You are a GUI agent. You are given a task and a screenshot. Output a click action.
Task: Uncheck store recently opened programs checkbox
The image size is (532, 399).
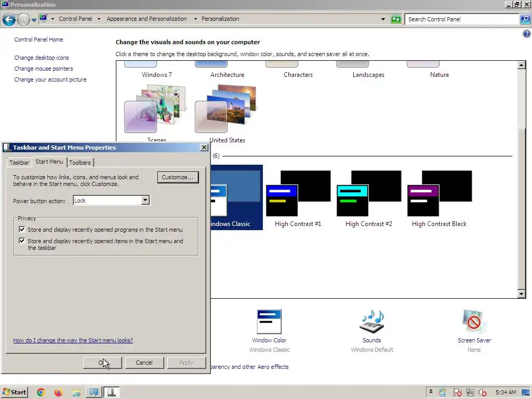(22, 229)
